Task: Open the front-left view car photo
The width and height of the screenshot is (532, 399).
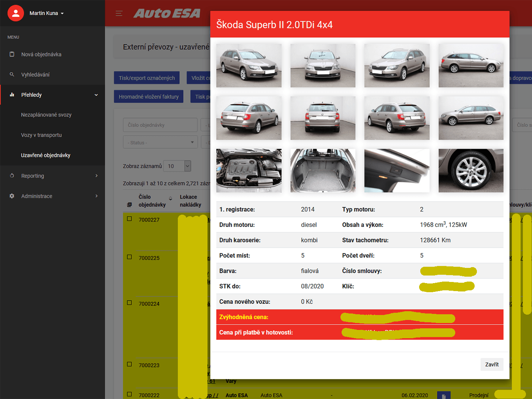Action: pyautogui.click(x=249, y=65)
